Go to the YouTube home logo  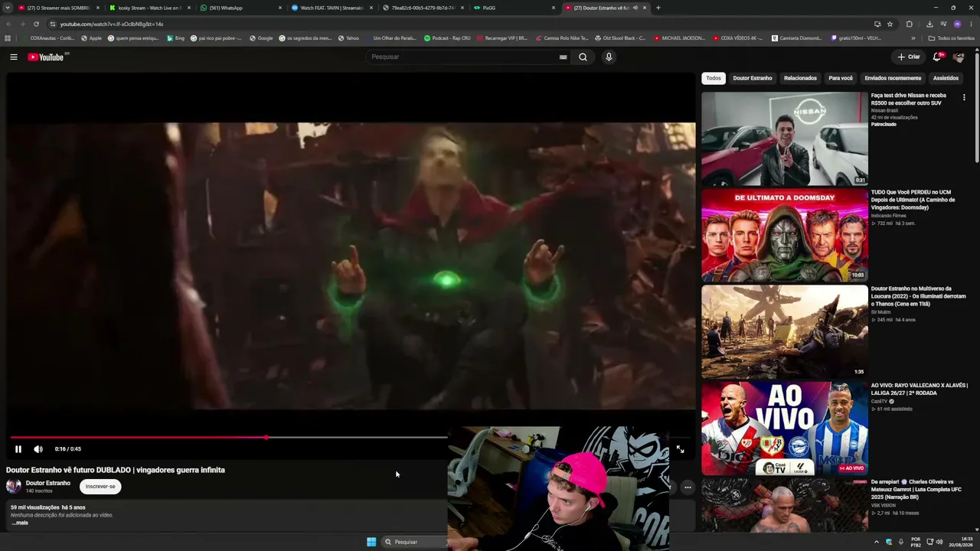(46, 57)
